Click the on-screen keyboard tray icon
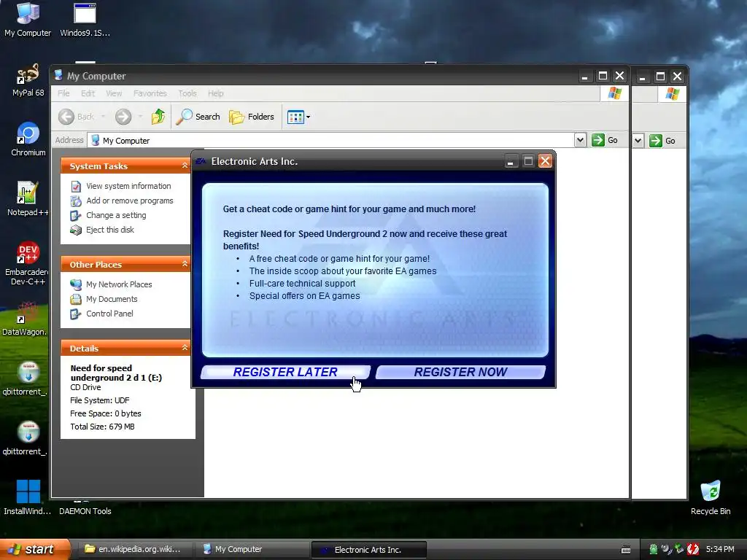 click(x=626, y=550)
